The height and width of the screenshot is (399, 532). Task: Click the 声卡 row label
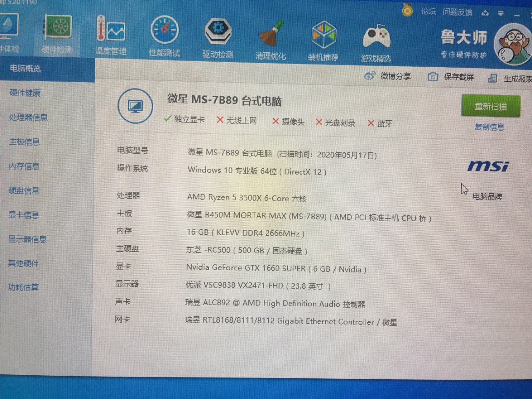pos(123,301)
